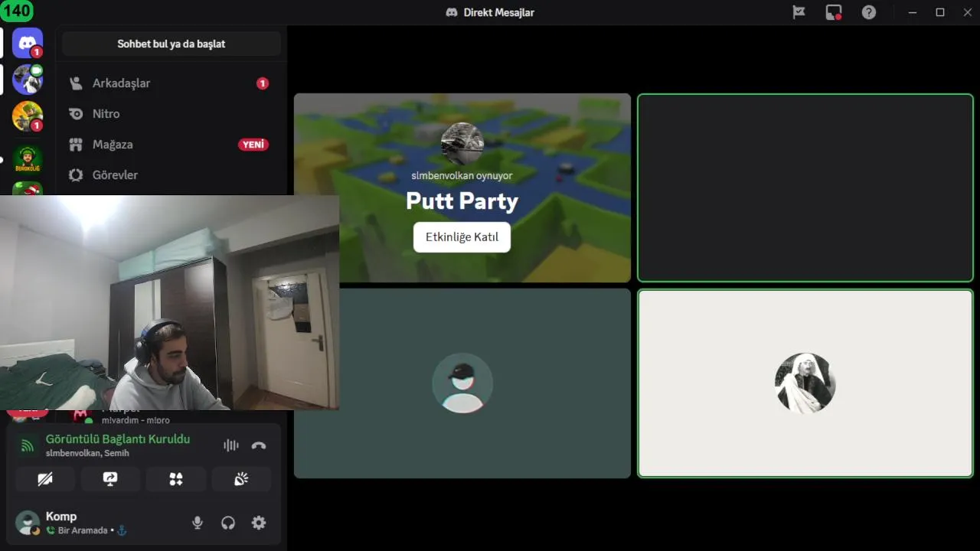Click the Görüntülü Bağlantı Kuruldu status text

(118, 439)
